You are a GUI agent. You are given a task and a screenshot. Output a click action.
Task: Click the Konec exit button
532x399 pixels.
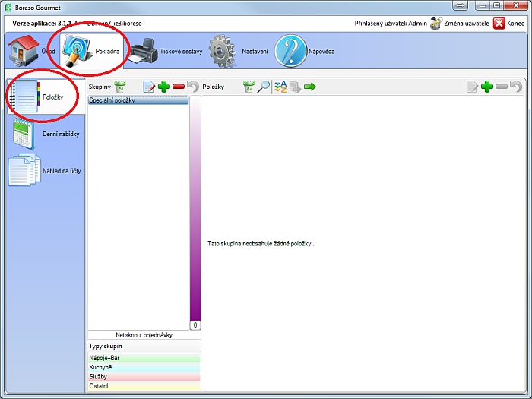[508, 23]
